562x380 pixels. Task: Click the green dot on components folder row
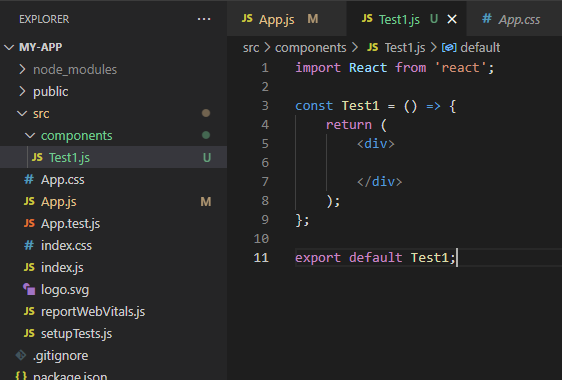pos(206,135)
